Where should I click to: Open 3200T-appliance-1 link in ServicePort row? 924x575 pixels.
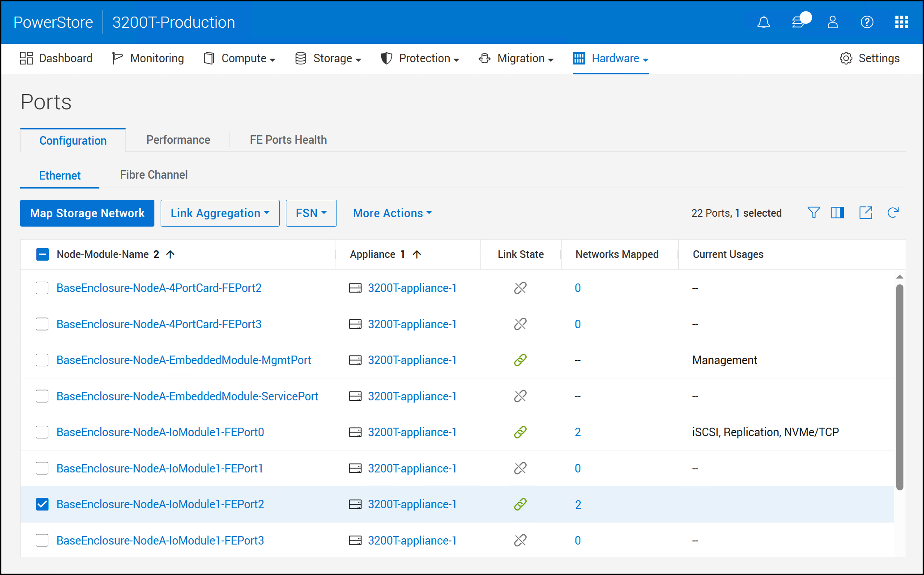[412, 396]
